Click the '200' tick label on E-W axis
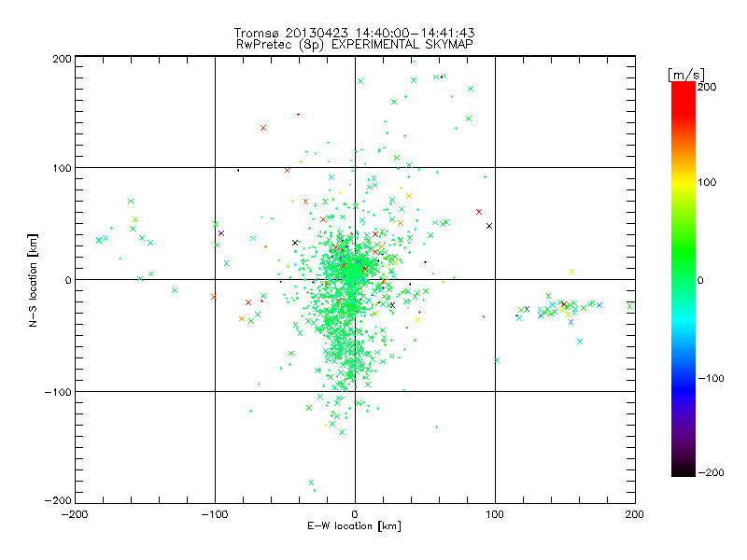 pos(635,514)
